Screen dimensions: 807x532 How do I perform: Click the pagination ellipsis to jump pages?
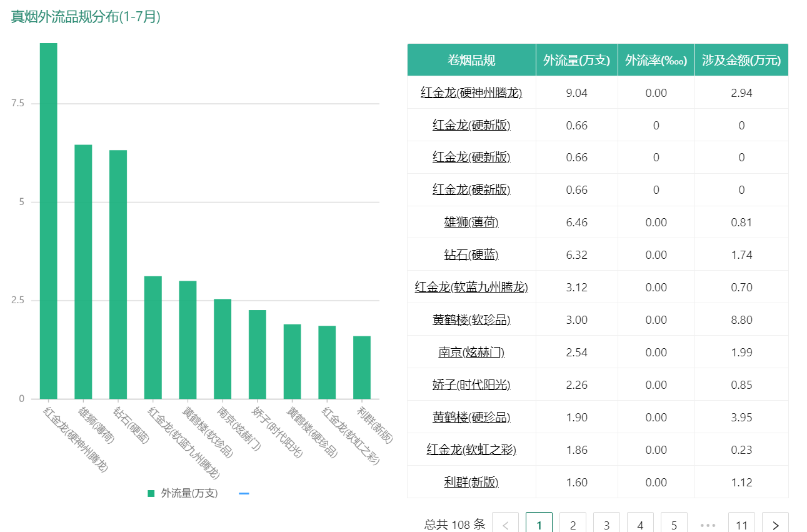708,525
